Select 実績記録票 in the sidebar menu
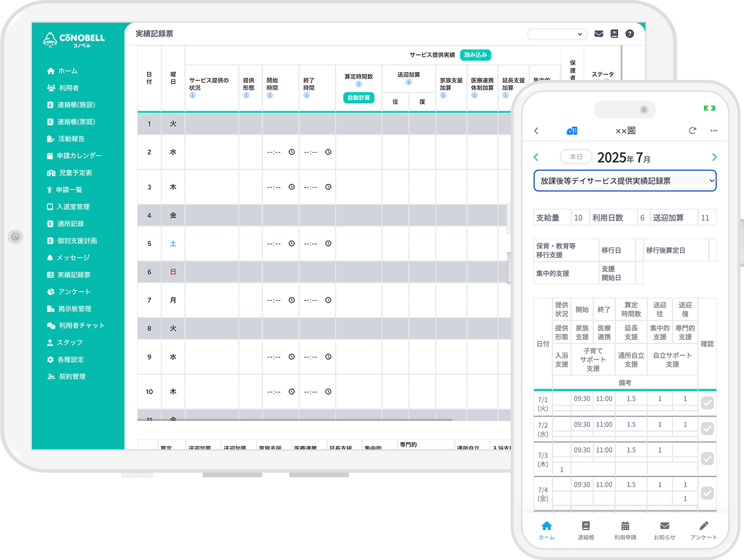Viewport: 744px width, 560px height. 73,275
